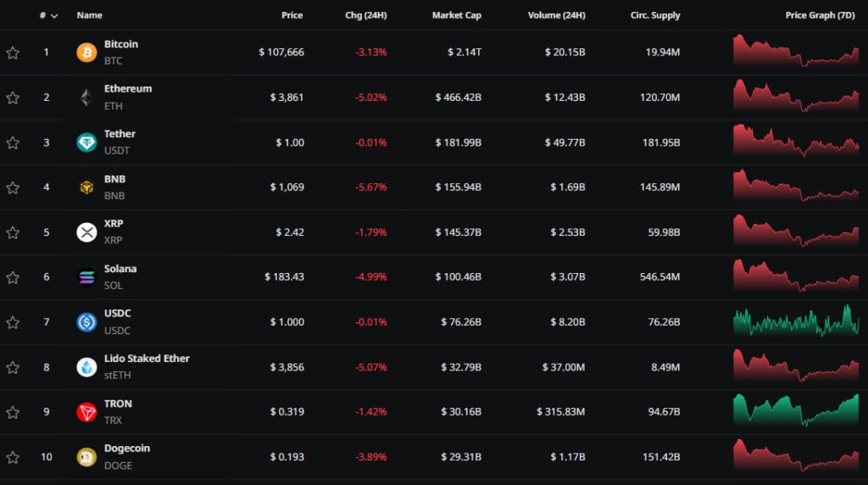Click the Circ. Supply column header
868x485 pixels.
[654, 15]
